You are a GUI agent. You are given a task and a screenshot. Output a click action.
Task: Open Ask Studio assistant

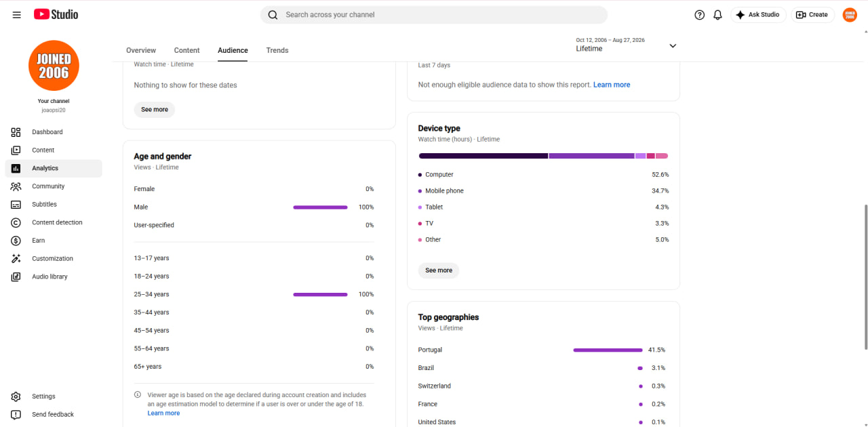click(758, 15)
